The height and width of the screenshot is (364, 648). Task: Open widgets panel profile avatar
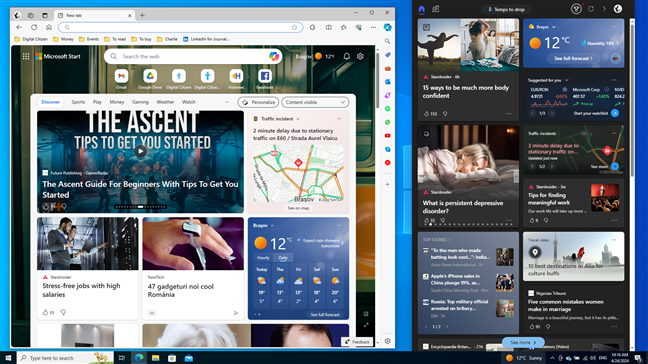pyautogui.click(x=618, y=9)
